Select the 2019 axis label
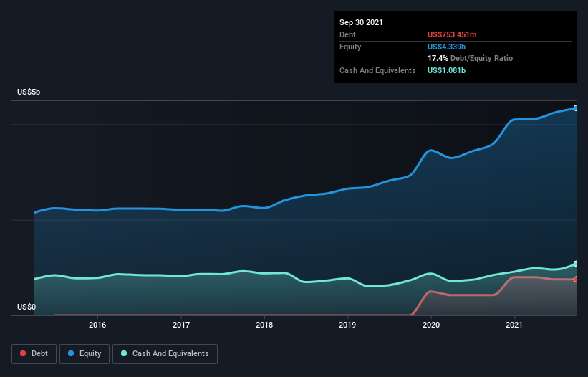588x377 pixels. (347, 325)
